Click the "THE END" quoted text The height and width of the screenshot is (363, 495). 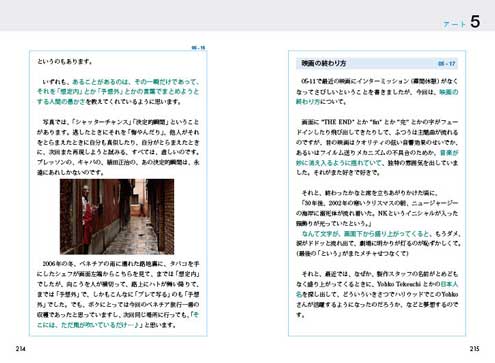337,122
